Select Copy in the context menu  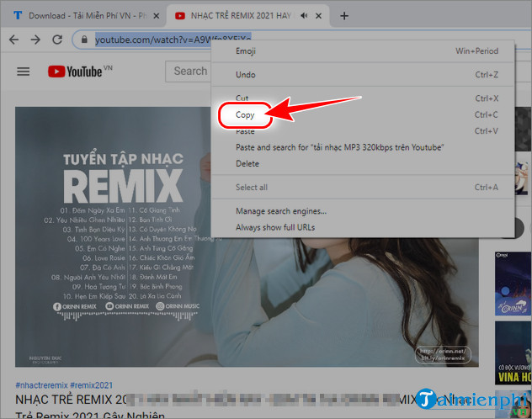click(x=363, y=114)
